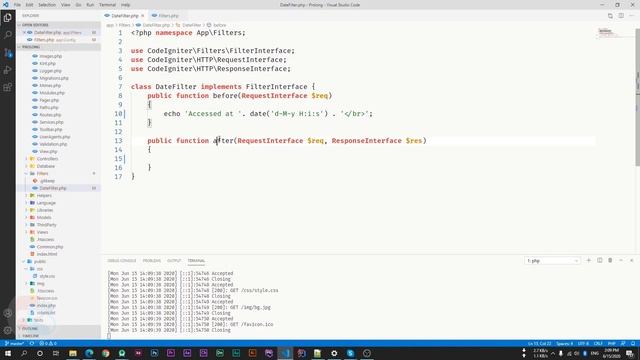Select DateFilter.php in Open Editors list

click(x=57, y=32)
